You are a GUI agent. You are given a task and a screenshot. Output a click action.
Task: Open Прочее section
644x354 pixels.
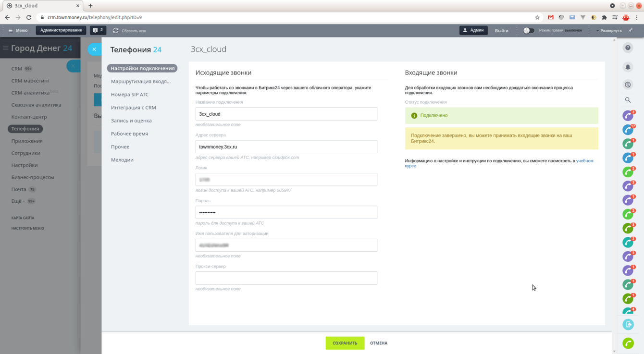pyautogui.click(x=120, y=146)
